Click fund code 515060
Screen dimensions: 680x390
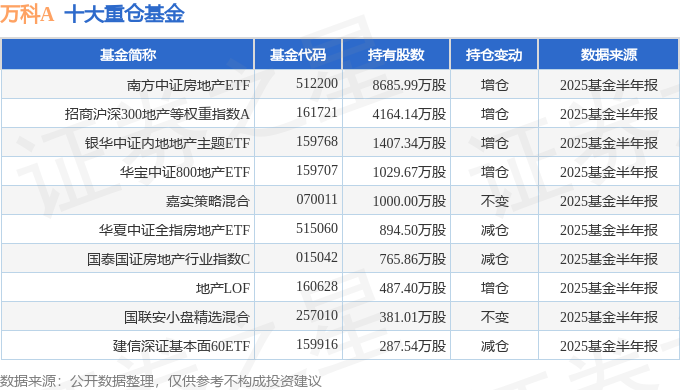[317, 228]
